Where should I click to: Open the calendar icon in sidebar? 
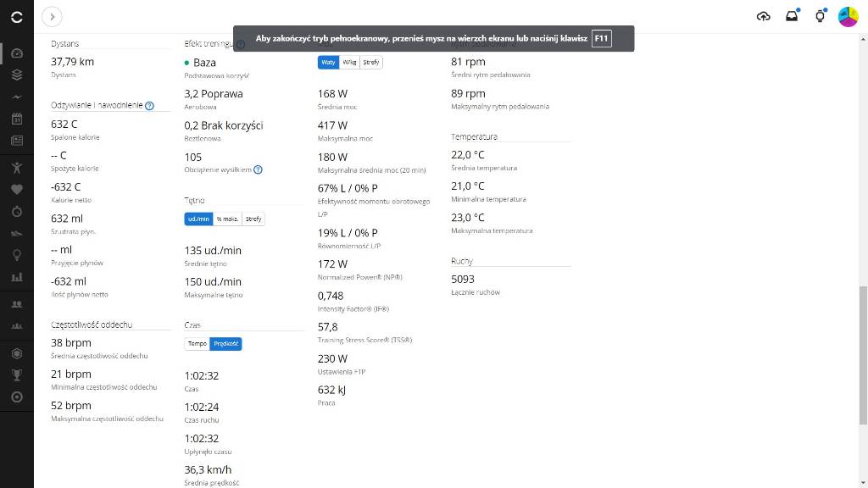pyautogui.click(x=17, y=119)
